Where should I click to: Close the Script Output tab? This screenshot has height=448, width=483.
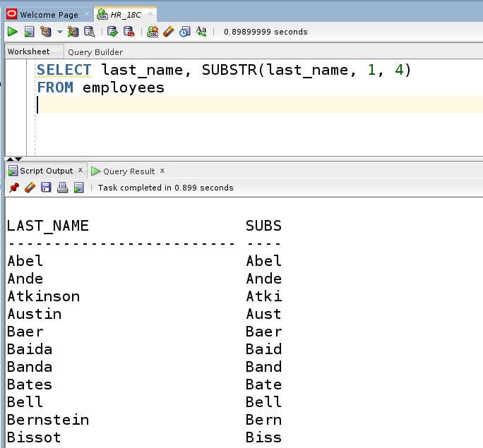pos(80,170)
